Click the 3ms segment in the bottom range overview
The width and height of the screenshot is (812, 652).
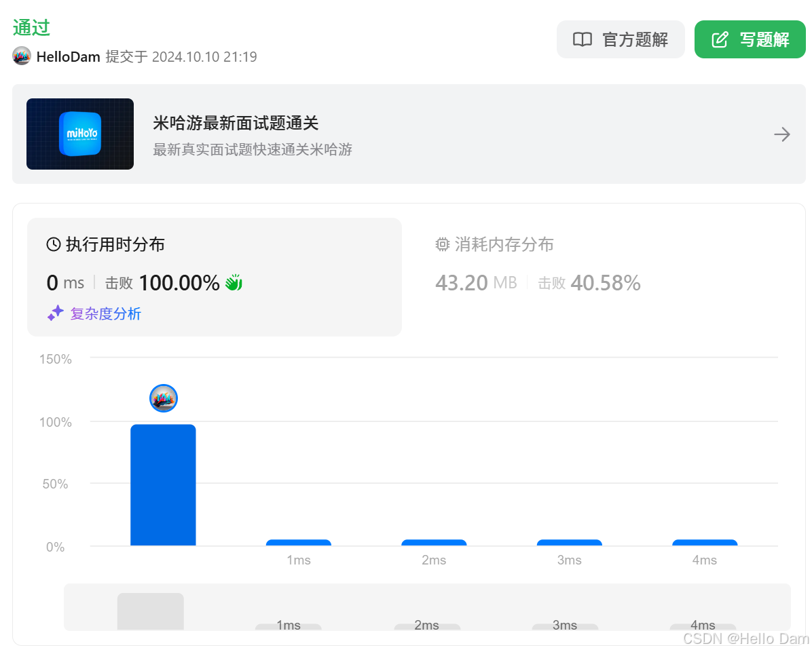click(565, 626)
